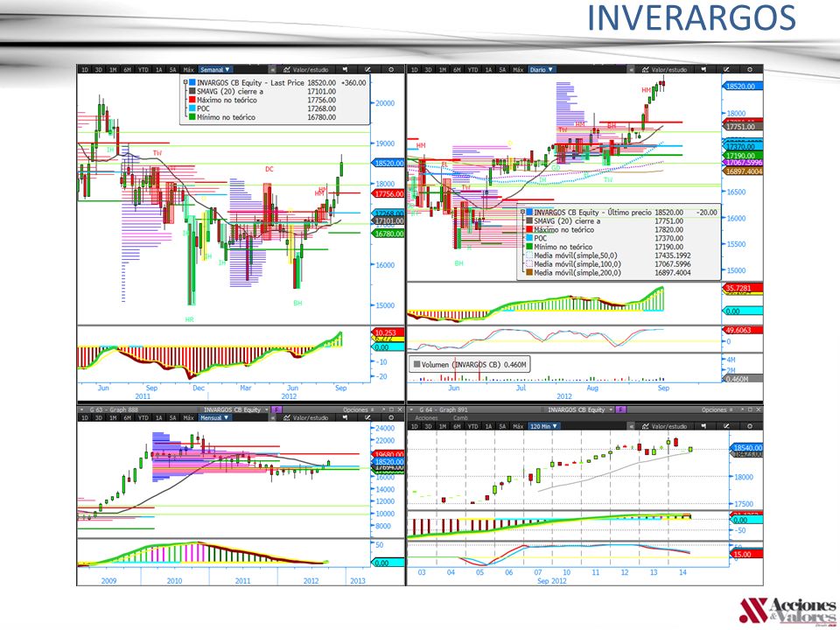Select the 5A range in the Mensual chart
The height and width of the screenshot is (630, 840).
tap(172, 418)
